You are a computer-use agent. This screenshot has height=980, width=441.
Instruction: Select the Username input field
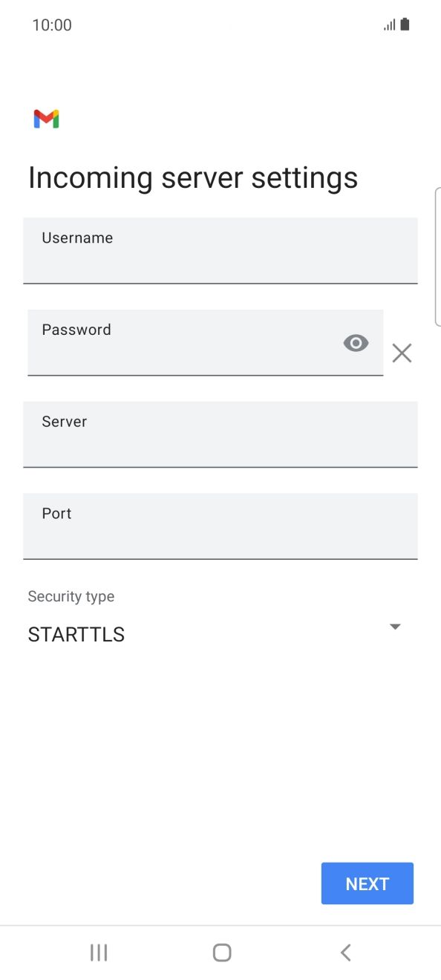click(x=220, y=251)
